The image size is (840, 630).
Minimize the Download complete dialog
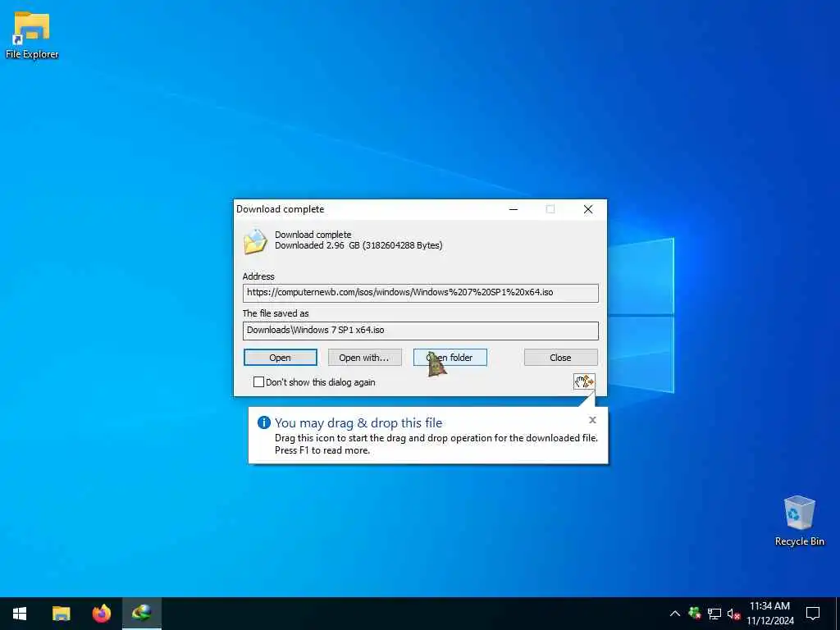coord(514,209)
